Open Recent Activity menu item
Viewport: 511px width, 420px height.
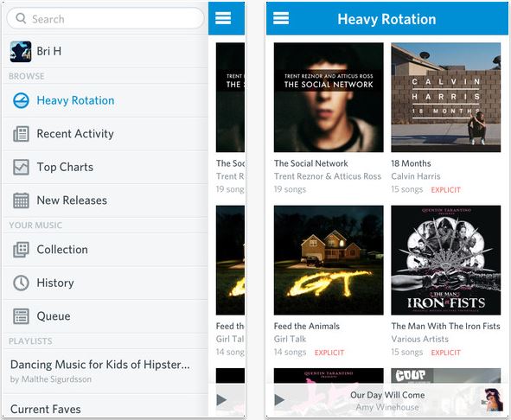point(105,134)
